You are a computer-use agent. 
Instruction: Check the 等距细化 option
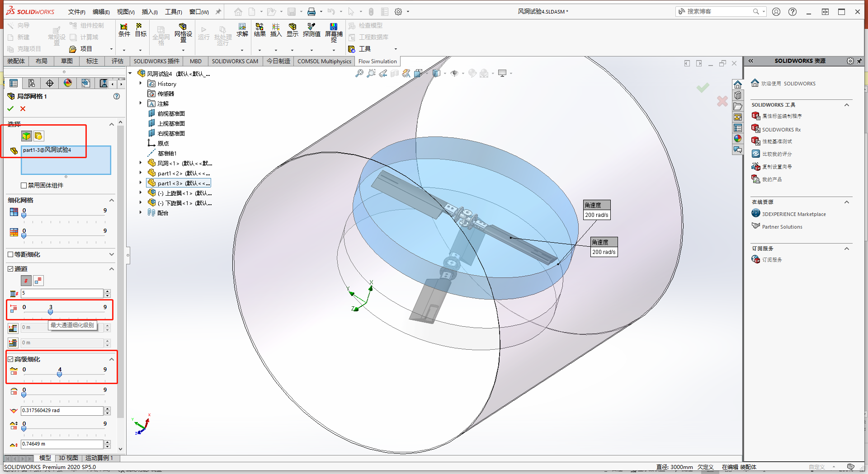point(10,254)
